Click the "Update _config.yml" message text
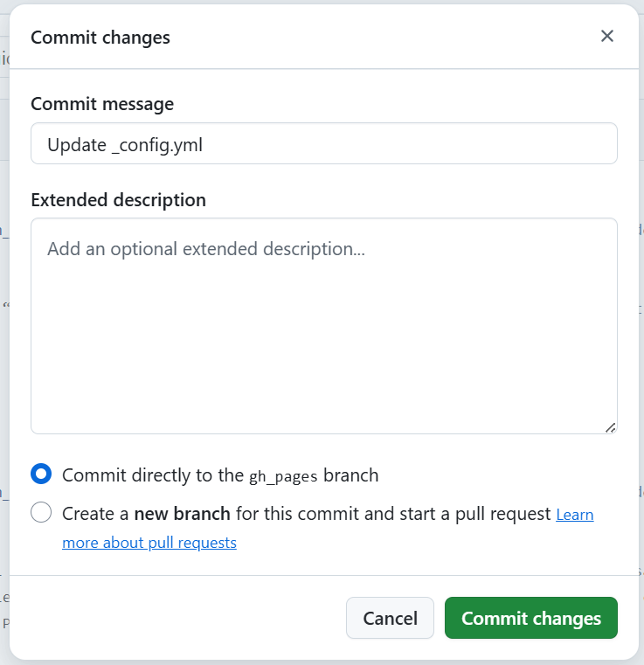The height and width of the screenshot is (665, 644). [x=125, y=145]
